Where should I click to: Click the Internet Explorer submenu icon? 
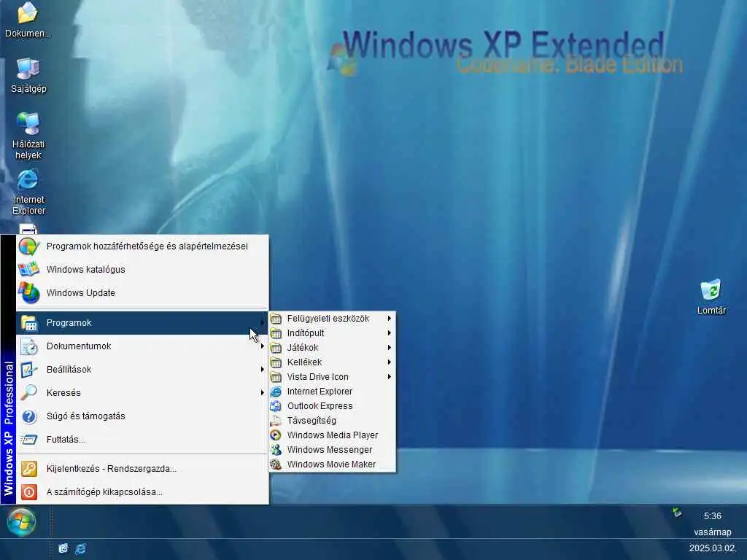tap(276, 392)
